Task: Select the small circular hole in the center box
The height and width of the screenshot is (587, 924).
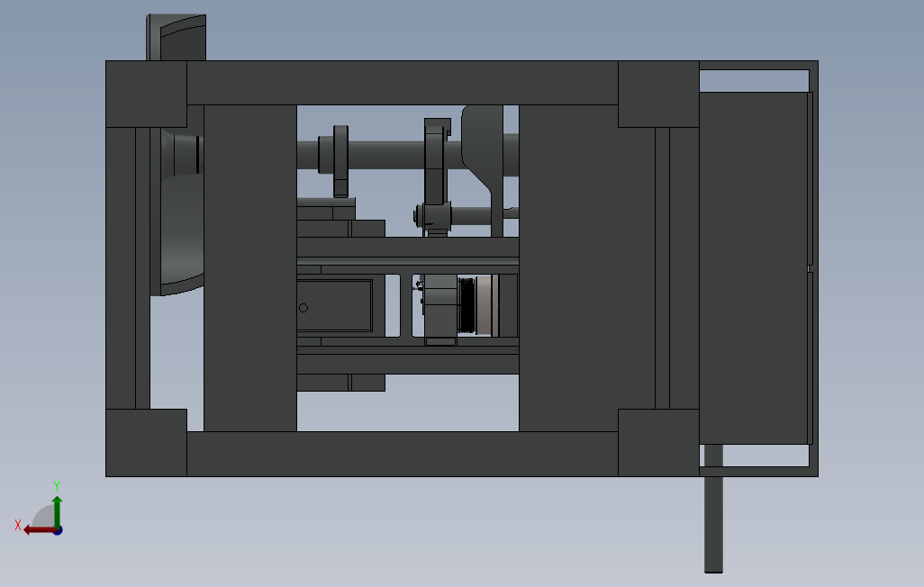Action: [x=303, y=308]
